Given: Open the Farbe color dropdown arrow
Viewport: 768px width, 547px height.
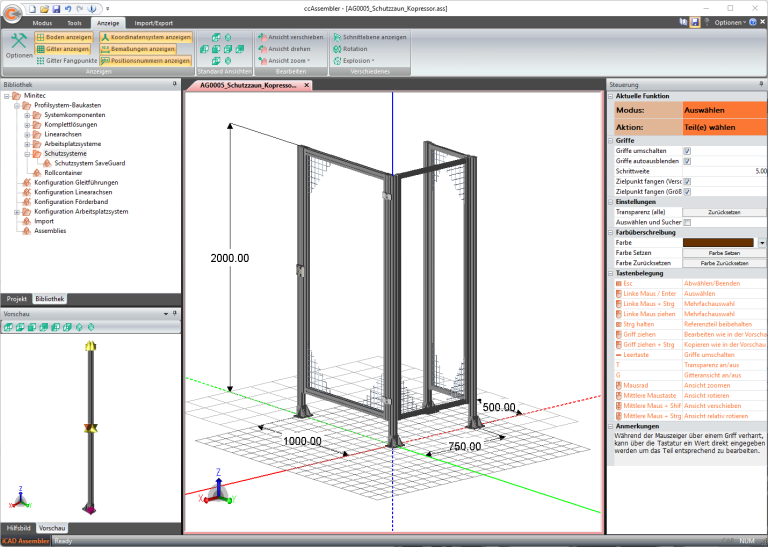Looking at the screenshot, I should click(x=762, y=242).
